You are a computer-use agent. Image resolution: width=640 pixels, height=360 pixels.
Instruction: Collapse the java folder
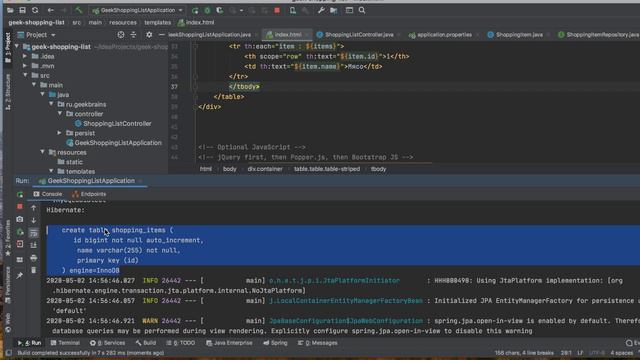tap(42, 95)
